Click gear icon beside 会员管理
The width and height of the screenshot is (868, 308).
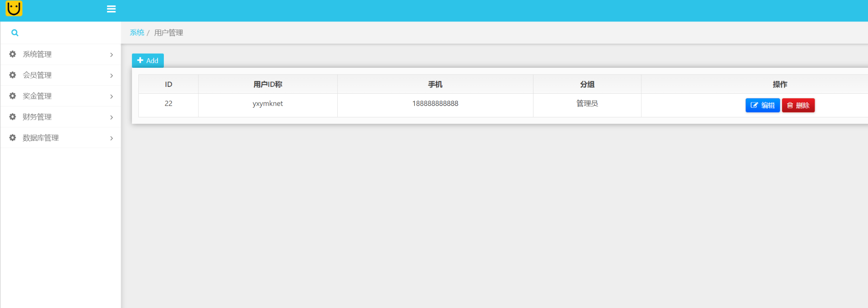coord(13,75)
